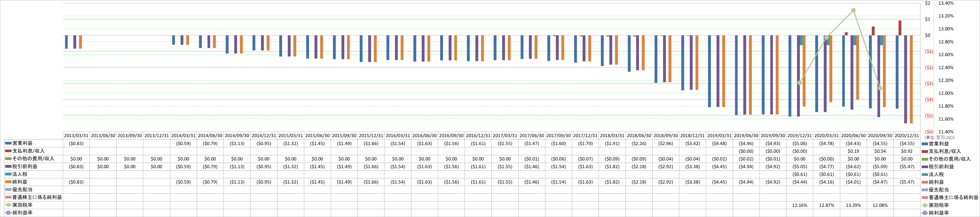Click the red 支払利息/収入 swatch in the right legend

925,152
